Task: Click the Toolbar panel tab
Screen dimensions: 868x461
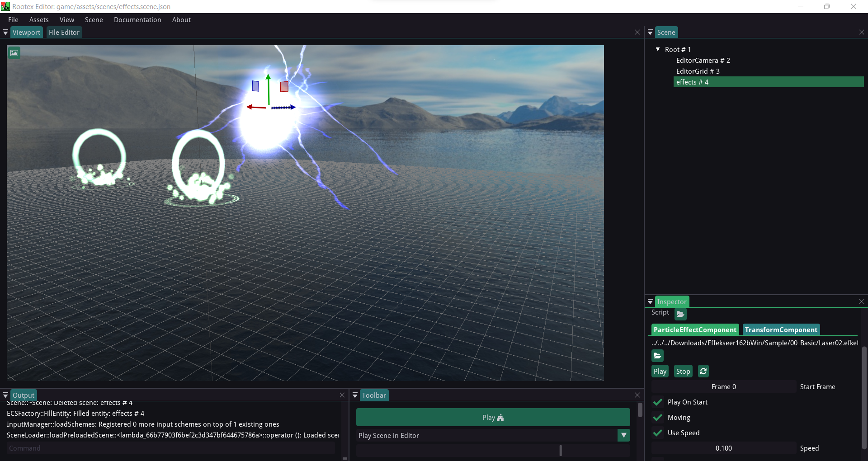Action: 374,395
